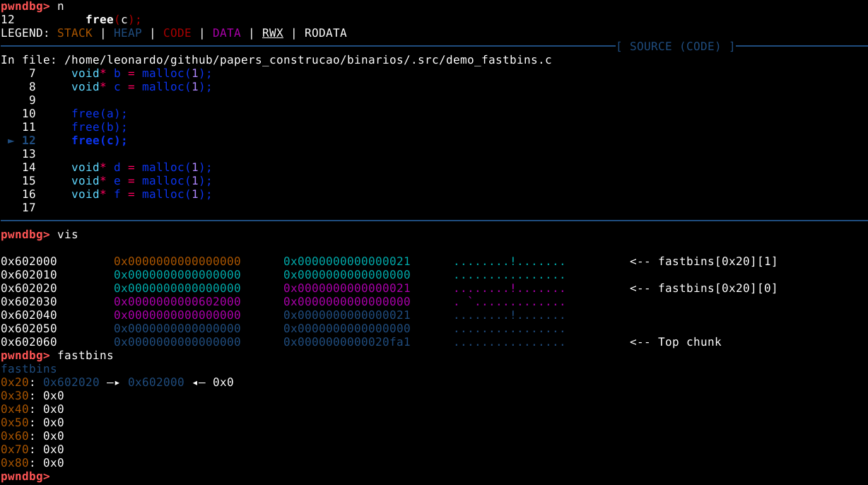Click the 'vis' command at the prompt
868x485 pixels.
[68, 234]
